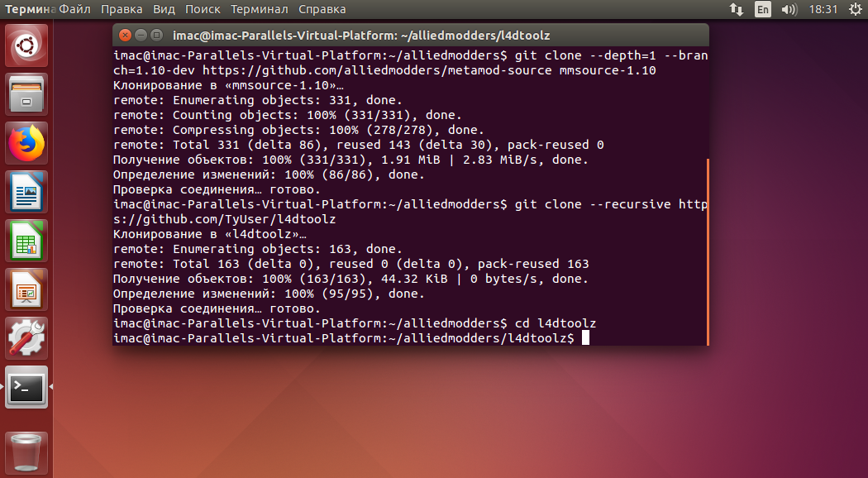The width and height of the screenshot is (868, 478).
Task: Open the Правка menu
Action: pyautogui.click(x=122, y=9)
